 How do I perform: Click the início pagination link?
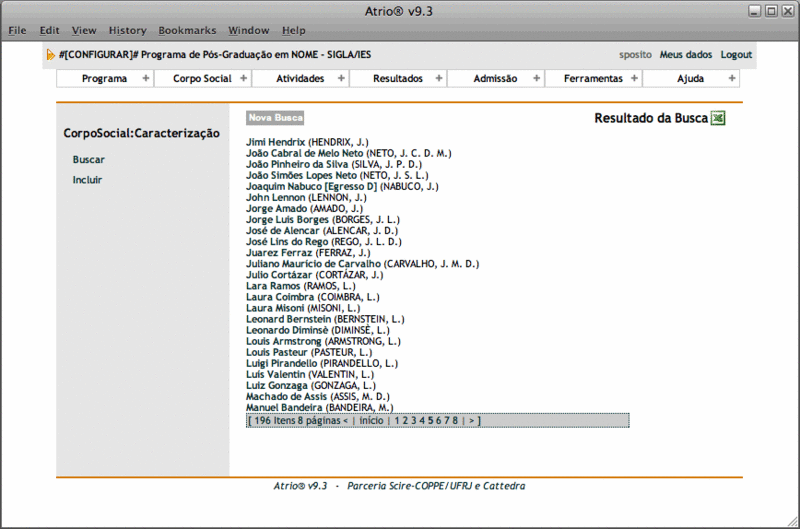point(371,421)
